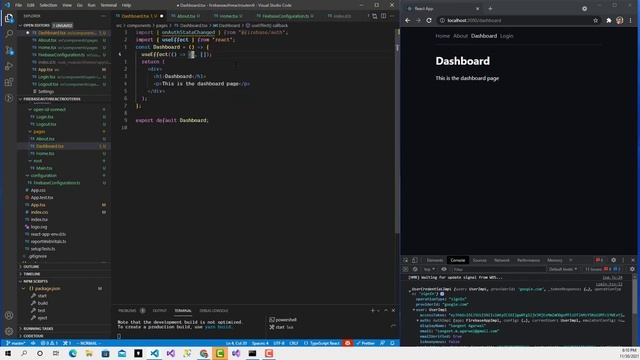Open the Selection menu
This screenshot has width=640, height=360.
pyautogui.click(x=48, y=5)
